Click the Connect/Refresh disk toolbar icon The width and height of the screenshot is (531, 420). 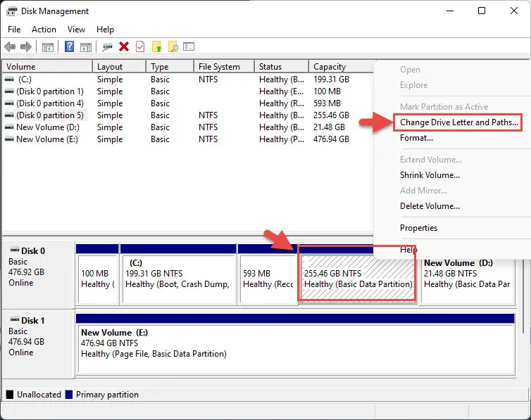[107, 46]
